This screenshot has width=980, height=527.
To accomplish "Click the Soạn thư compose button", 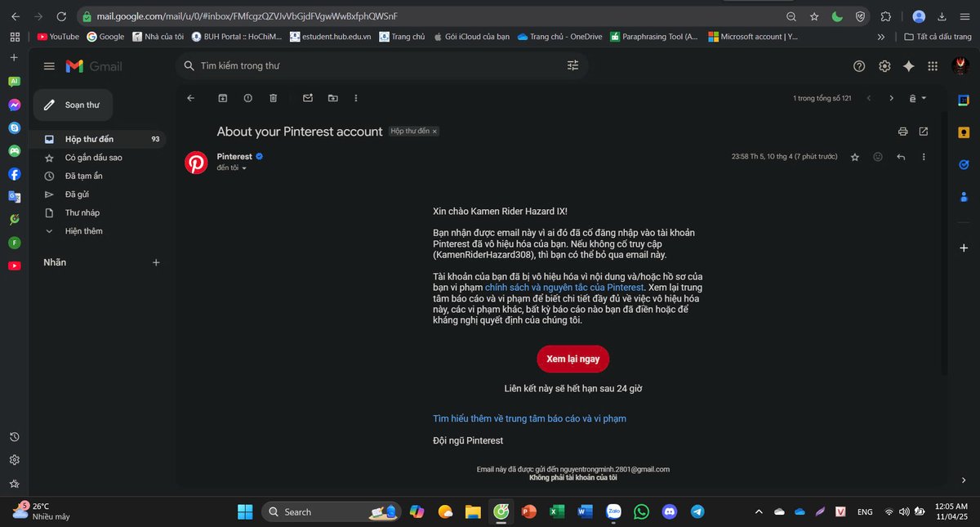I will (x=73, y=105).
